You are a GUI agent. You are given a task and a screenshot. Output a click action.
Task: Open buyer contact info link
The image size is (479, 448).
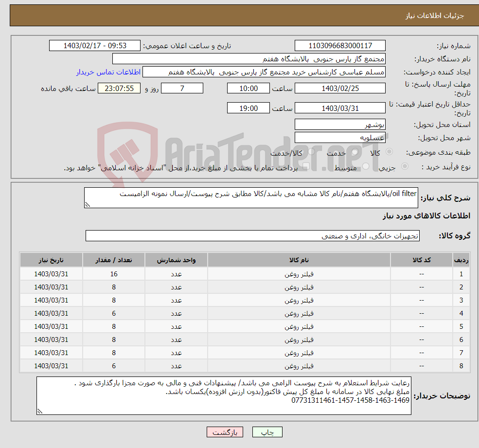(x=108, y=72)
